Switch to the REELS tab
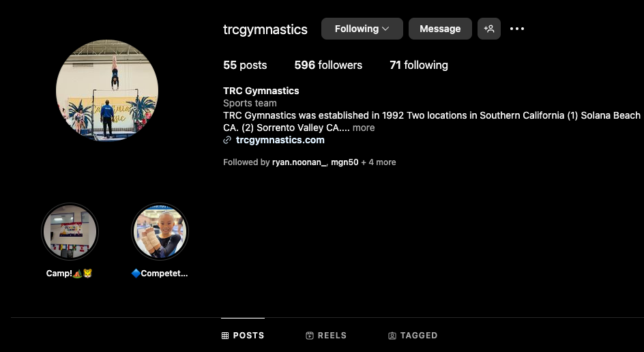This screenshot has width=644, height=352. pos(327,336)
